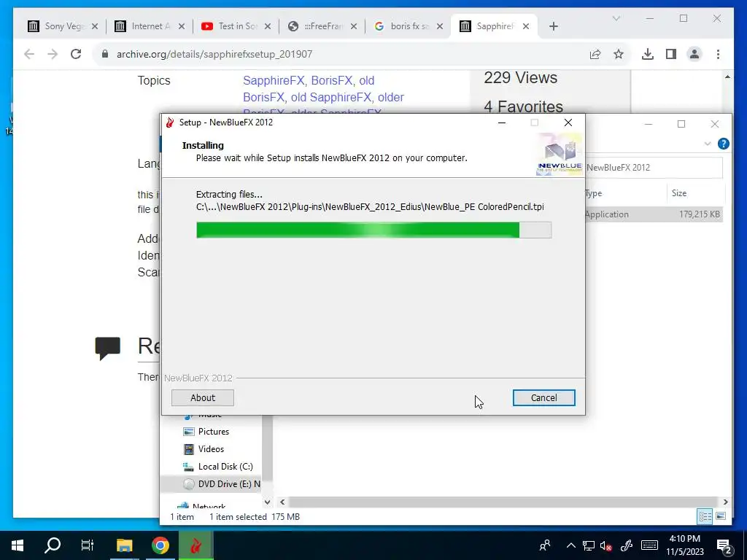Image resolution: width=747 pixels, height=560 pixels.
Task: Click the Chrome back arrow
Action: (x=29, y=54)
